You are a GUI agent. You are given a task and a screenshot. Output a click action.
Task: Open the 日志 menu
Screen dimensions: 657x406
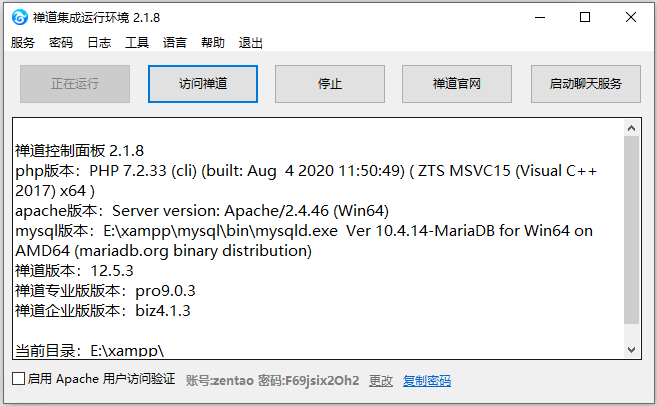[99, 43]
